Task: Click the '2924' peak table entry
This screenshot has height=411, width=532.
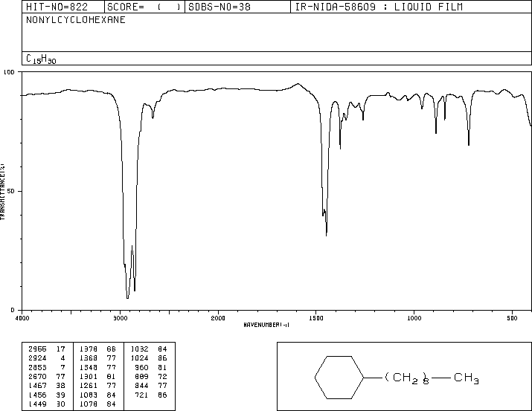Action: pyautogui.click(x=37, y=357)
